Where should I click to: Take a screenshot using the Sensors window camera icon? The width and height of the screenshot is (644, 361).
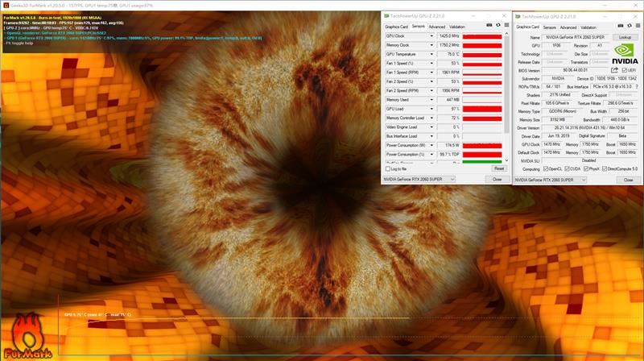coord(489,26)
